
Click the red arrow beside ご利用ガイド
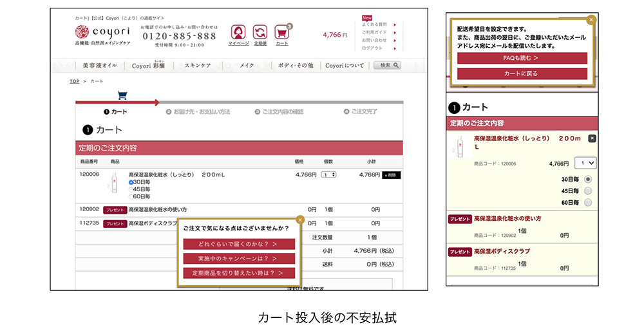coord(395,32)
